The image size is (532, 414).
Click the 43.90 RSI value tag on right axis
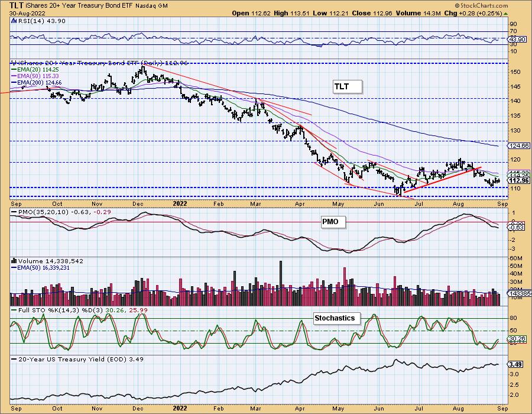point(518,40)
